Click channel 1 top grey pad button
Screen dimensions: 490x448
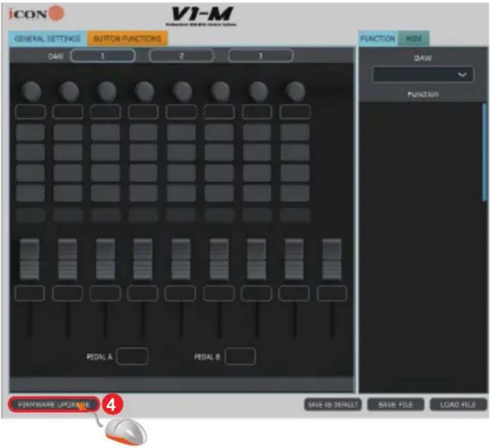coord(30,132)
